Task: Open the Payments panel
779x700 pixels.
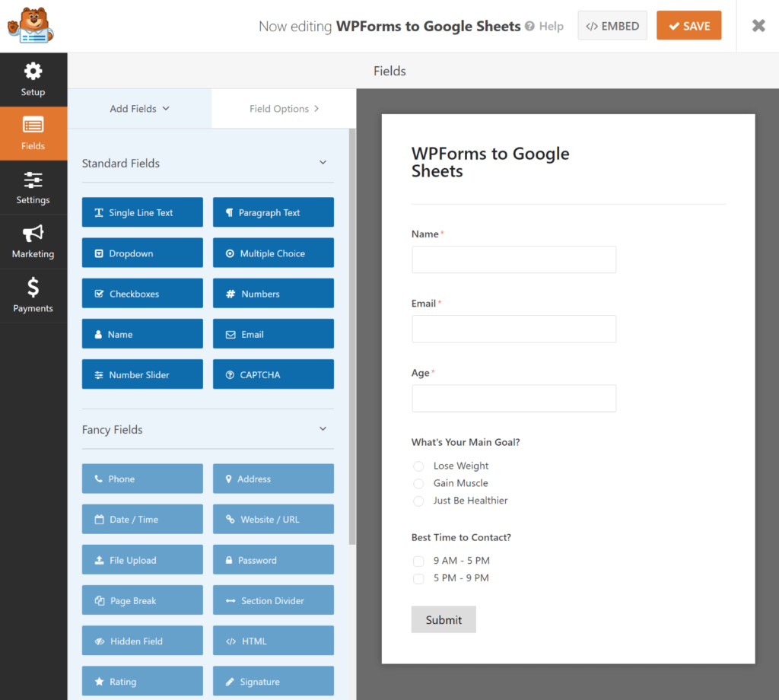Action: (x=33, y=295)
